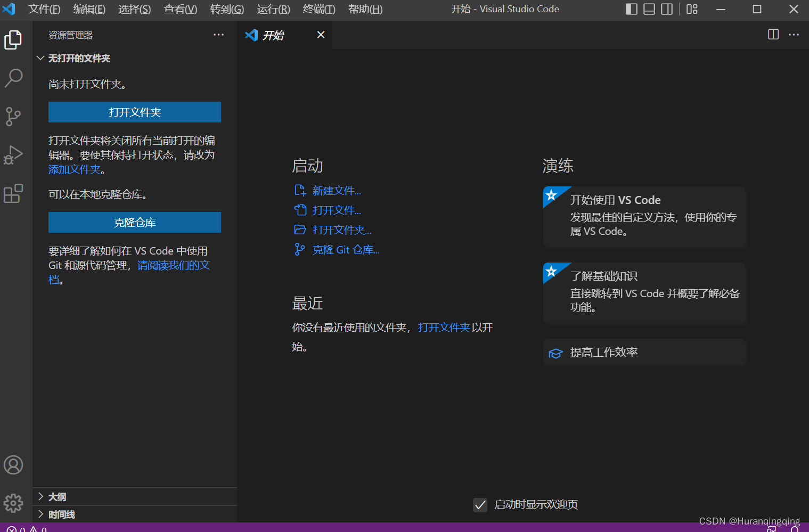Click the warnings count icon in status bar
The width and height of the screenshot is (809, 532).
click(34, 529)
